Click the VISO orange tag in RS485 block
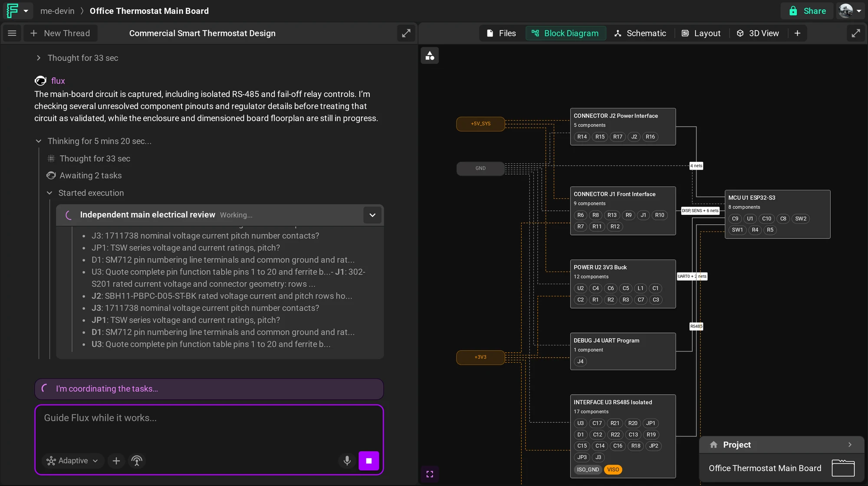The image size is (868, 486). tap(613, 470)
